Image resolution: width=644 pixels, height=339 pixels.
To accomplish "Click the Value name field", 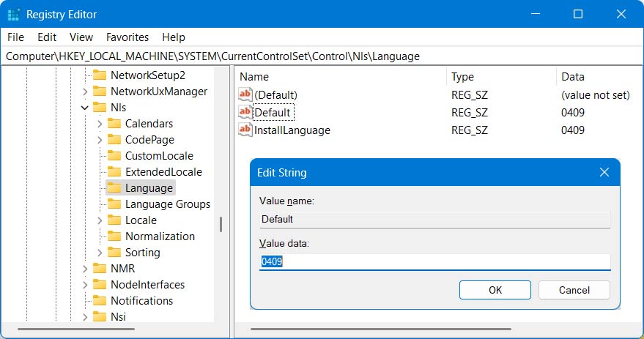I will 435,219.
